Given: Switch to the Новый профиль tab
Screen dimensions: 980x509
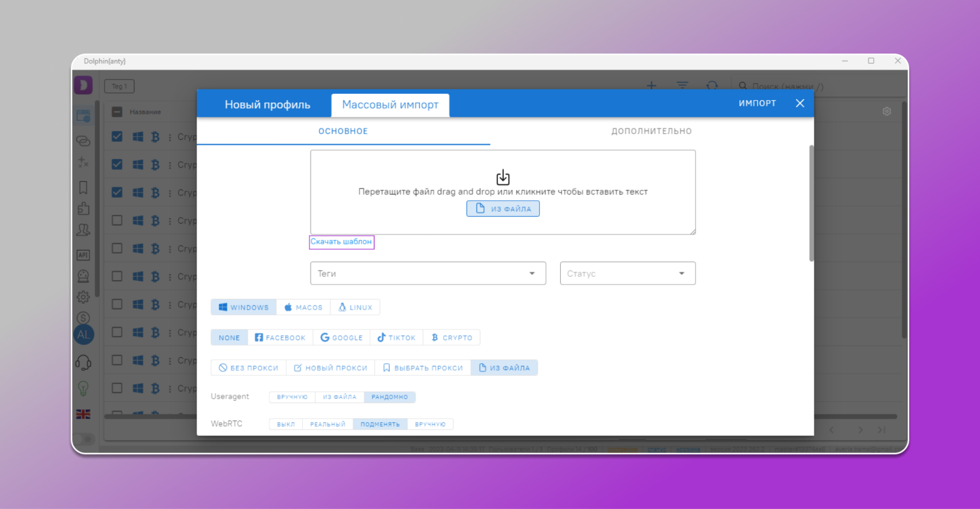Looking at the screenshot, I should [x=267, y=104].
